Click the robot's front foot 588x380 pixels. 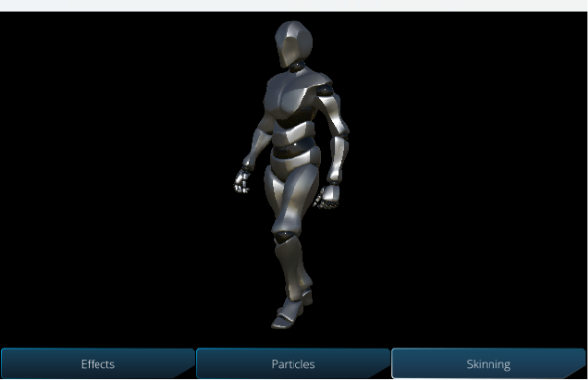pos(288,317)
